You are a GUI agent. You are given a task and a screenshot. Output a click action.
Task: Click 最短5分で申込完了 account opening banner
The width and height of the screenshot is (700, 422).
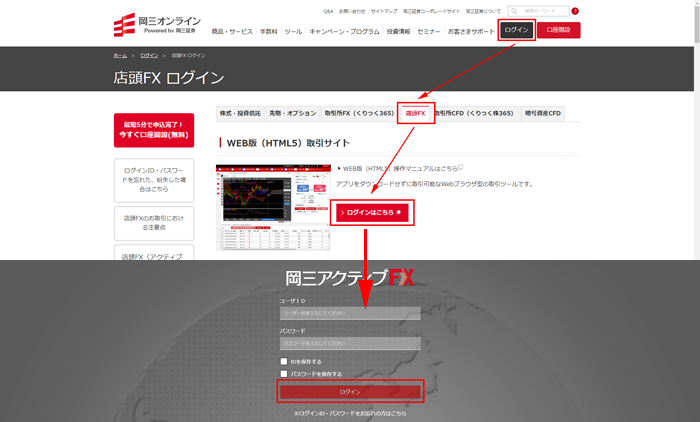[x=154, y=130]
